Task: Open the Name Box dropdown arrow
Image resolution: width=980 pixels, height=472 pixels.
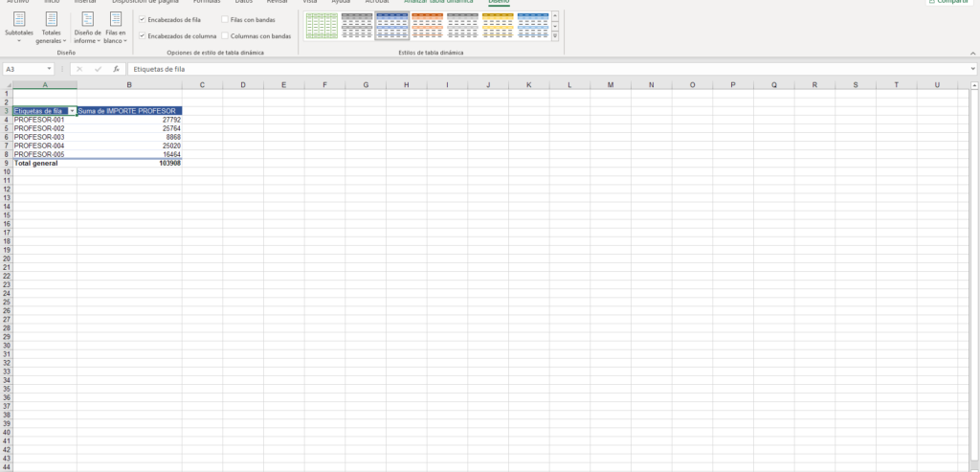Action: click(50, 69)
